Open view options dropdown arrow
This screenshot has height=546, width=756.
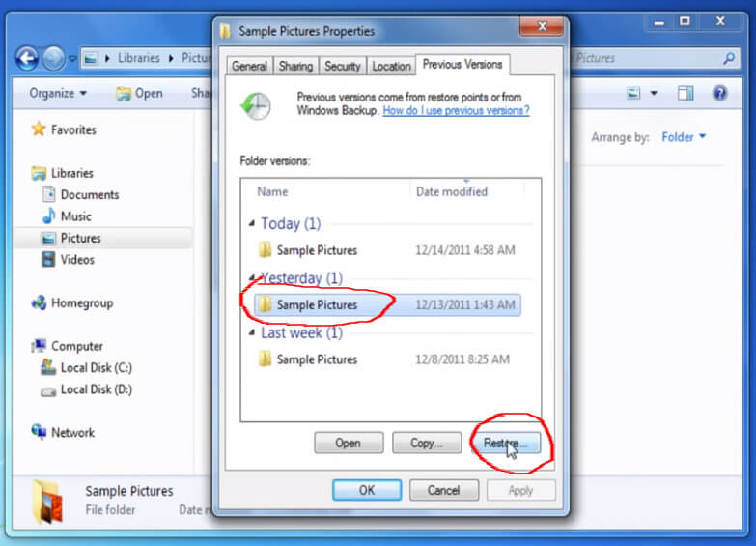654,93
